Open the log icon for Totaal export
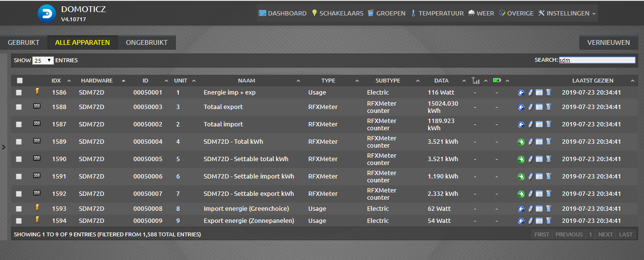 click(539, 107)
